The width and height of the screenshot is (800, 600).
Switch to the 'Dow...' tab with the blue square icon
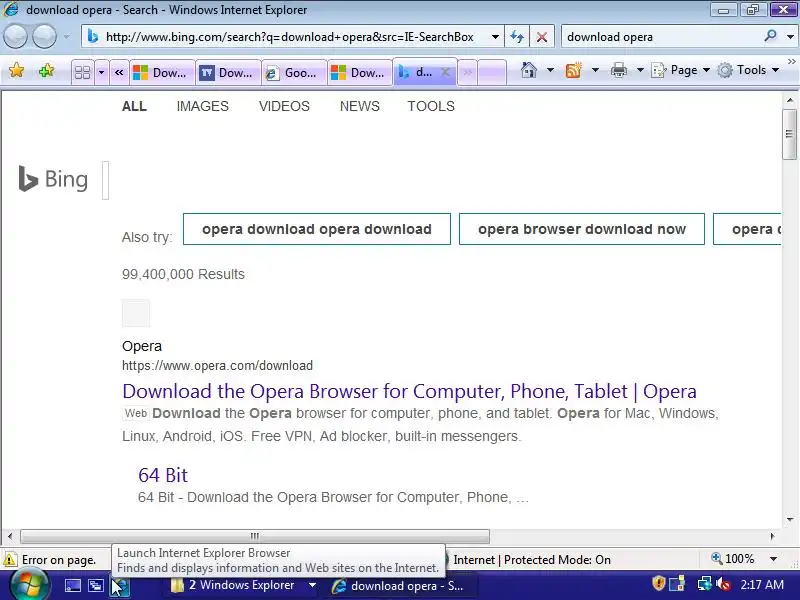click(228, 72)
